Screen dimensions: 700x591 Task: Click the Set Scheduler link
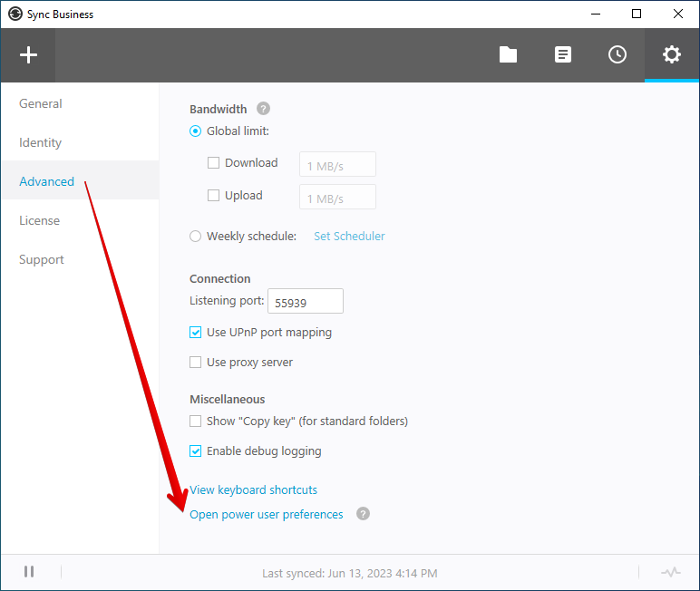(x=349, y=237)
